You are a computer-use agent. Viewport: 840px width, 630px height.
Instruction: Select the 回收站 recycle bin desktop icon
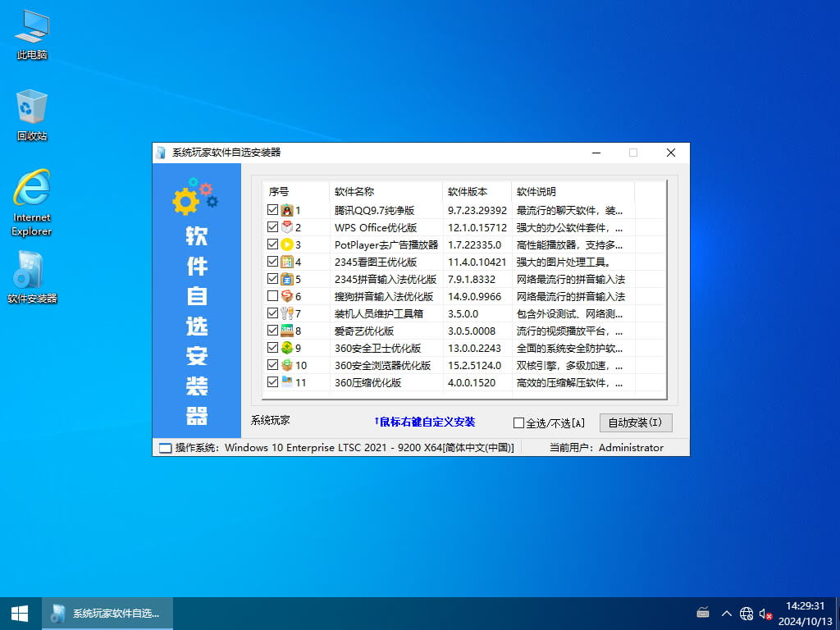32,115
